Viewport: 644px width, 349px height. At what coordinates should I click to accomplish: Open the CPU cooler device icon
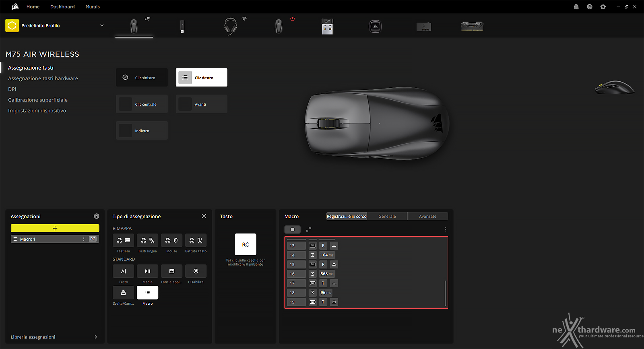point(376,27)
